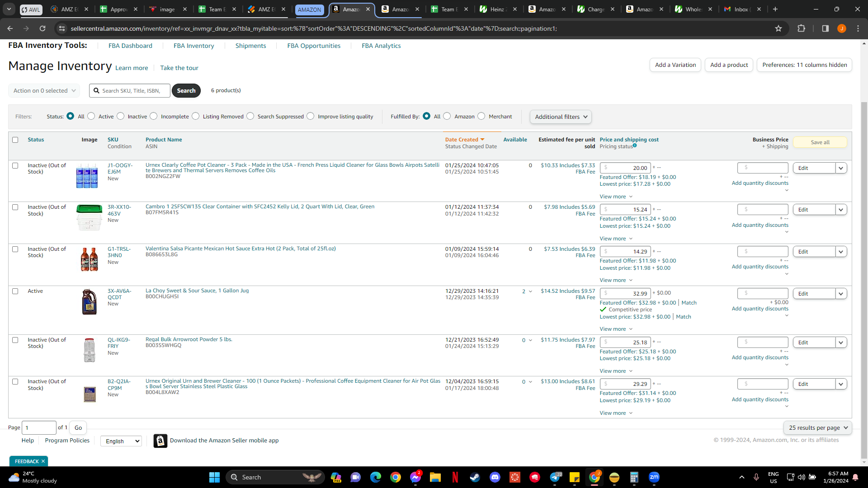Screen dimensions: 868x488
Task: Open Chrome three-dot menu
Action: [858, 28]
